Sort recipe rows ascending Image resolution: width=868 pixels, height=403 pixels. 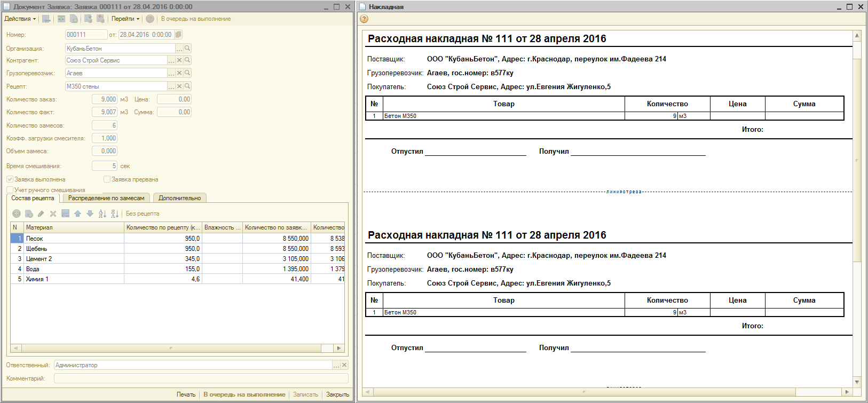coord(102,214)
